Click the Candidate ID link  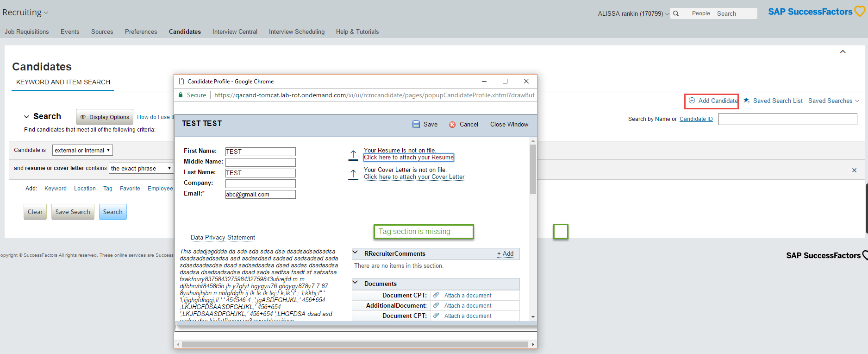click(x=696, y=119)
